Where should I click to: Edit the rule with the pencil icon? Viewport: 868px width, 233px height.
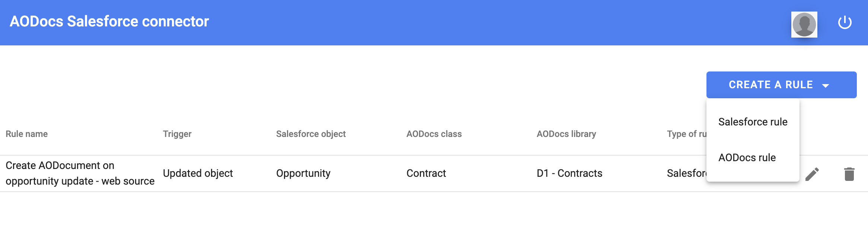[812, 174]
